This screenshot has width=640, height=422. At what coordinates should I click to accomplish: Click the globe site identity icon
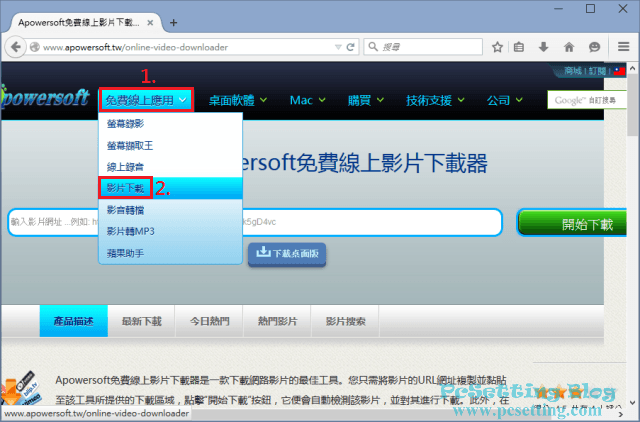pos(35,47)
